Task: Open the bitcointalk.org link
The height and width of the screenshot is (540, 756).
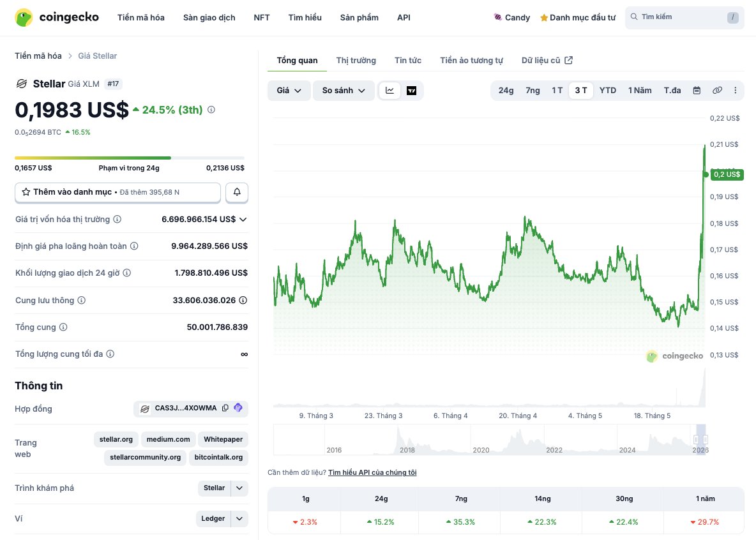Action: tap(218, 457)
